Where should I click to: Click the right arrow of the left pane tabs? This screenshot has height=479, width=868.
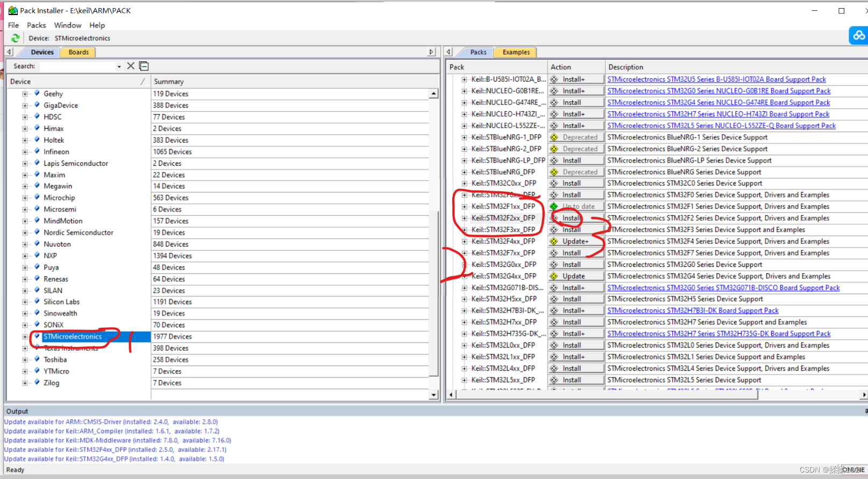431,52
